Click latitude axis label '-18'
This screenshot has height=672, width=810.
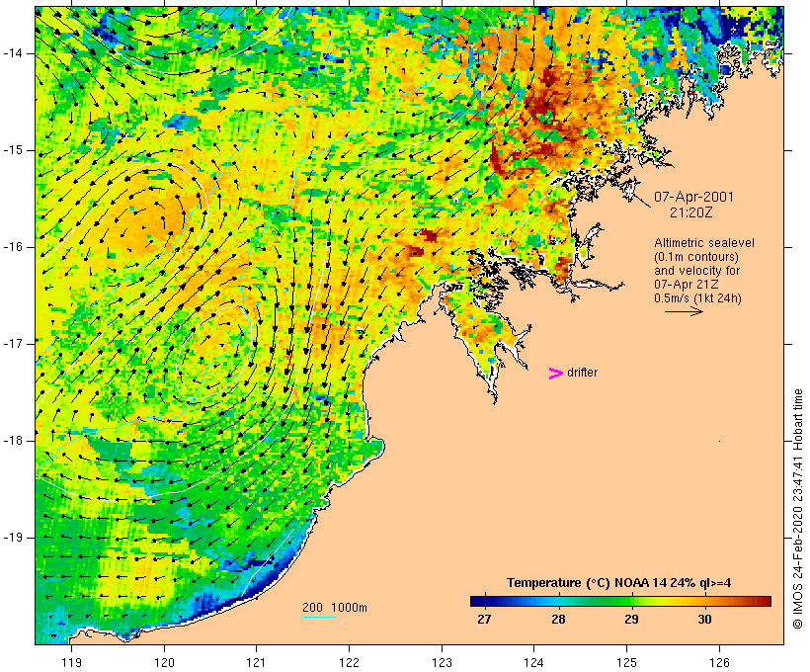tap(13, 441)
